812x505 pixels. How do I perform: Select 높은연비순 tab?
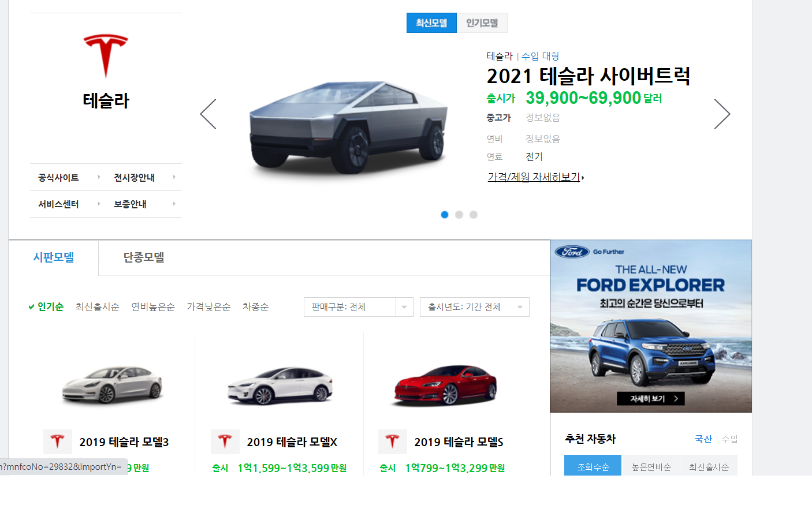651,466
